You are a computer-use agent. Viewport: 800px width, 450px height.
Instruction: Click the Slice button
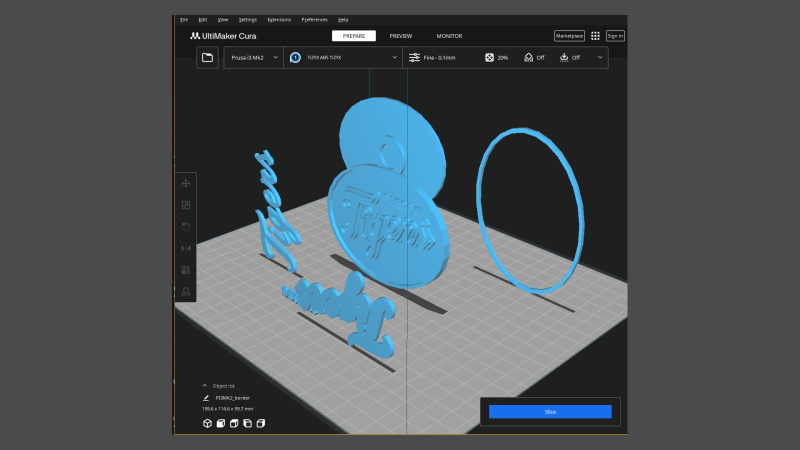point(549,411)
